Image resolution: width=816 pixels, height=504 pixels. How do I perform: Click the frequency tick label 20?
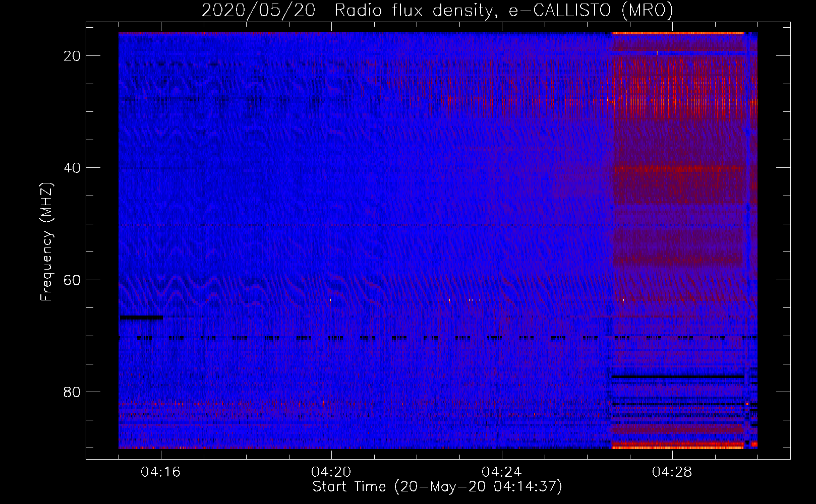(x=73, y=56)
